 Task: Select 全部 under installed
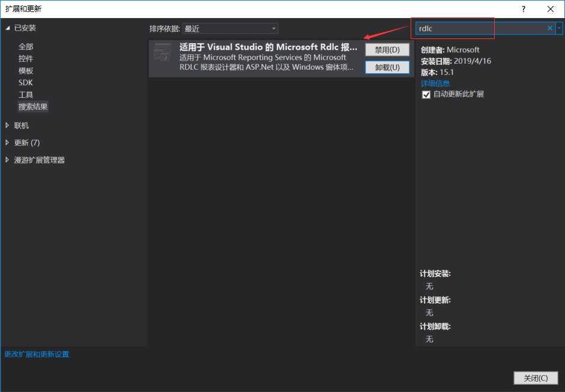(x=26, y=47)
